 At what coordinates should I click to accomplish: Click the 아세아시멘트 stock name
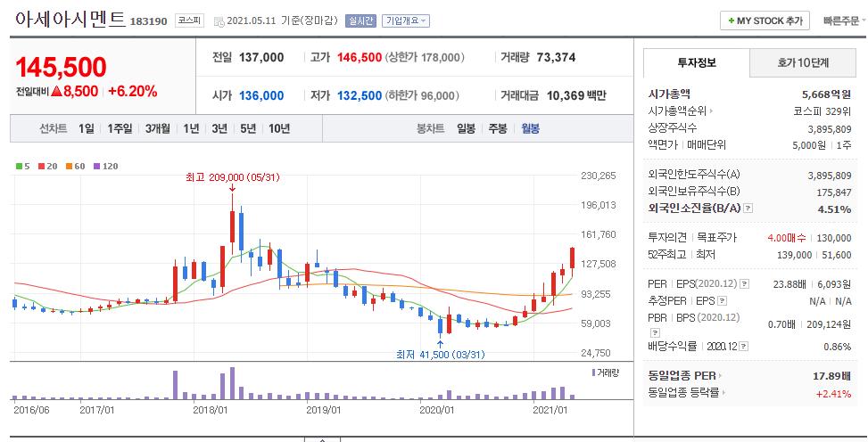(x=70, y=20)
